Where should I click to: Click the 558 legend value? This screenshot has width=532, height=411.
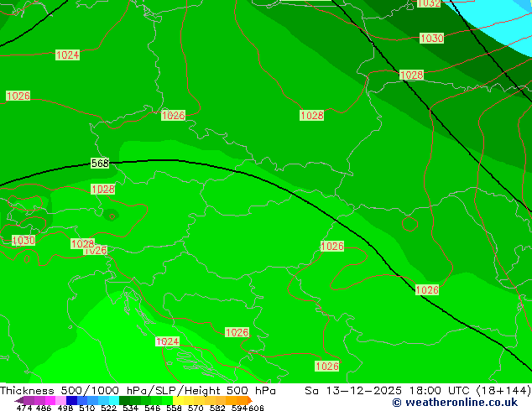point(174,408)
